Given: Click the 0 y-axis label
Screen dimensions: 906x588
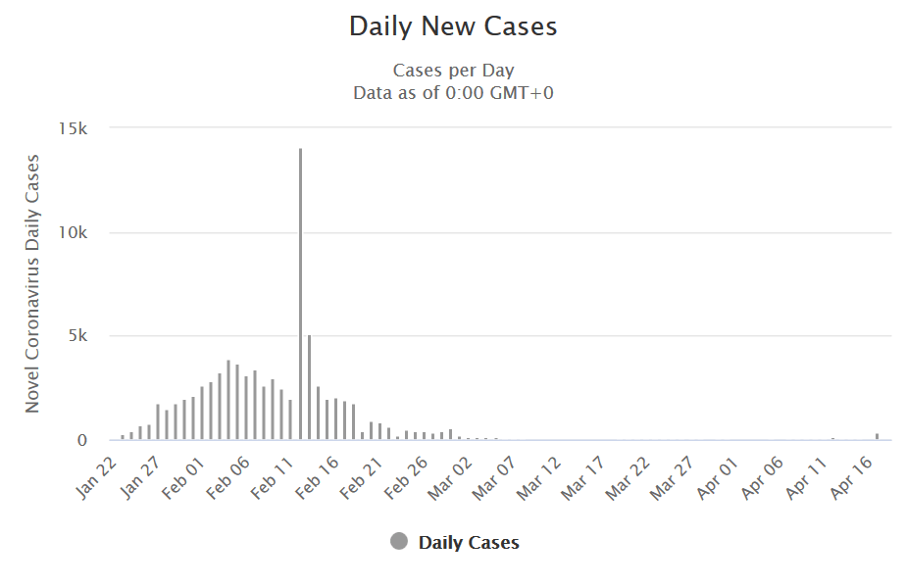Looking at the screenshot, I should [x=82, y=440].
